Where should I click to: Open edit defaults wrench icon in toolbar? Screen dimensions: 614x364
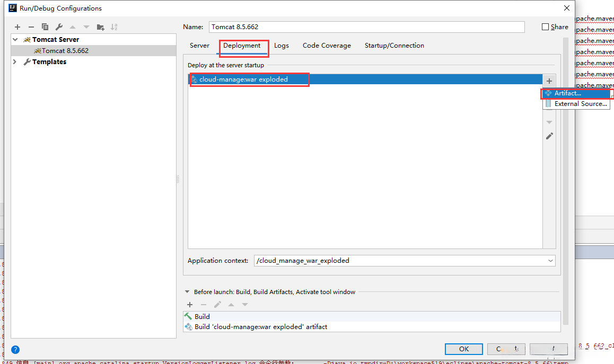coord(59,27)
